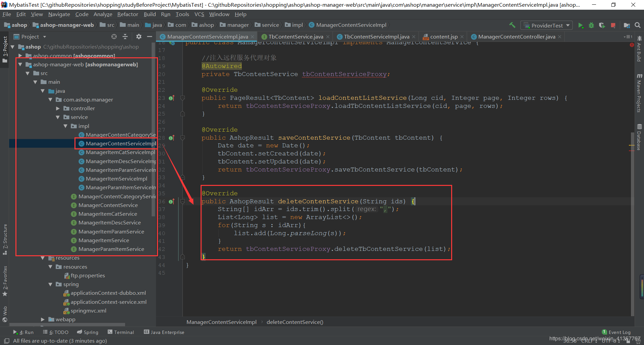Close the TbContentServiceImpl.java tab

(414, 37)
